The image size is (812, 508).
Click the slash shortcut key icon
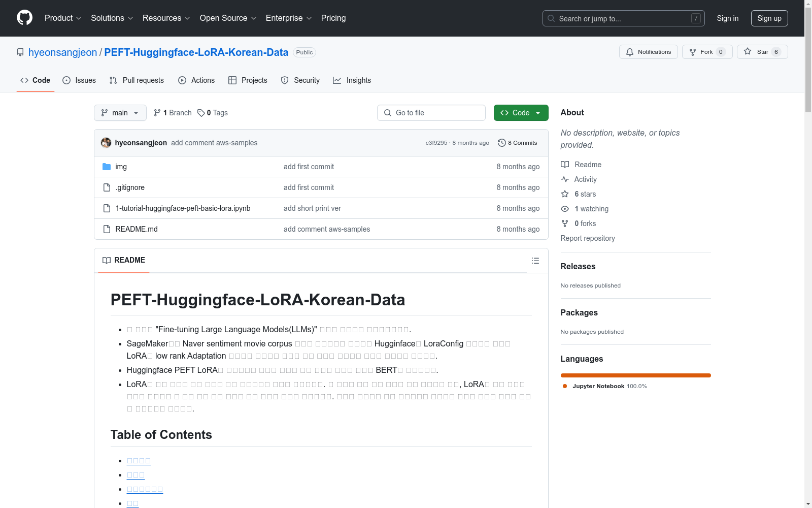(x=696, y=18)
